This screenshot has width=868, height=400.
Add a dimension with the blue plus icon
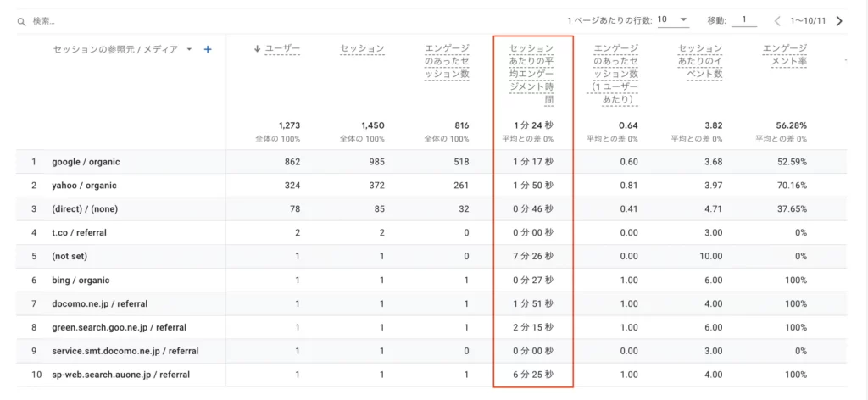pyautogui.click(x=208, y=49)
